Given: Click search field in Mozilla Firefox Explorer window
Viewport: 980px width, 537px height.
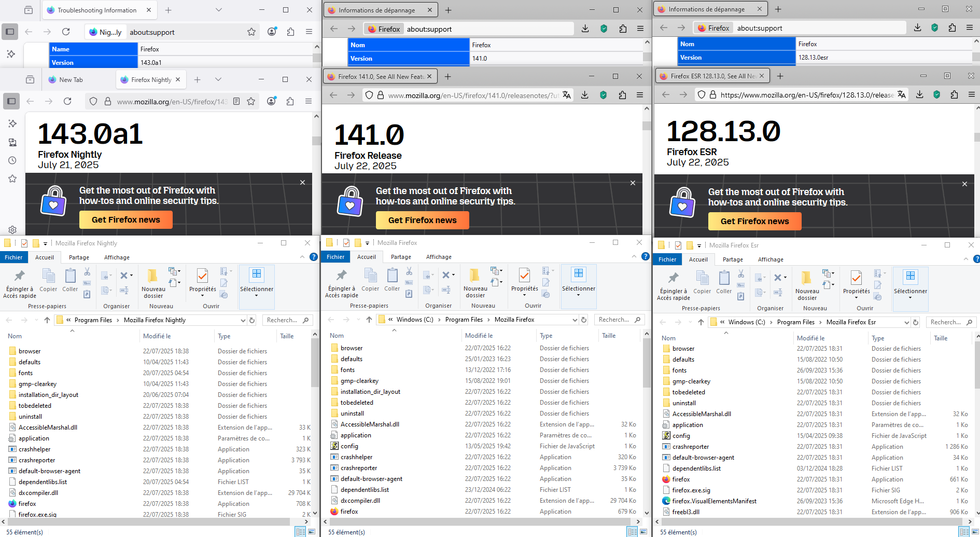Looking at the screenshot, I should 614,320.
